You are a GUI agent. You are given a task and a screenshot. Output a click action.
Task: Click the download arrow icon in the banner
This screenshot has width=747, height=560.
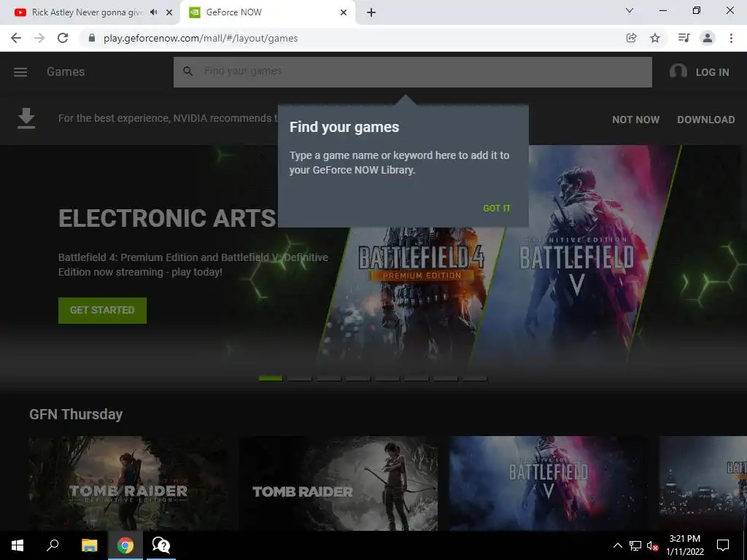(x=26, y=118)
